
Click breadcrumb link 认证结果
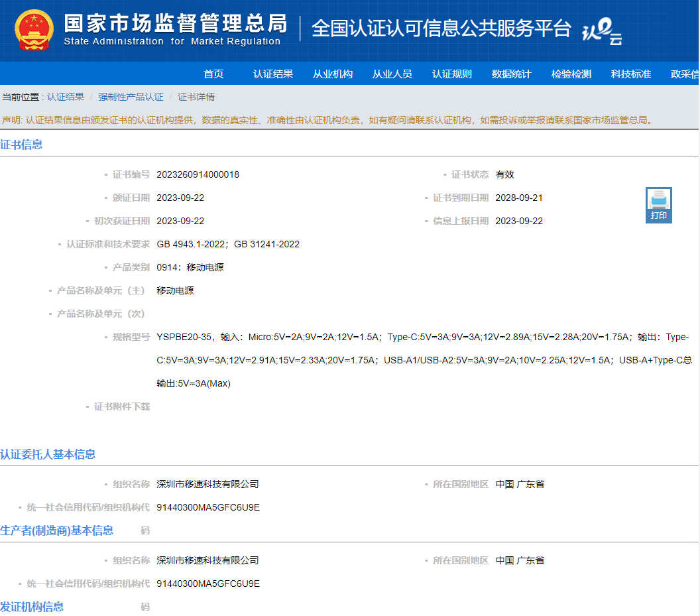(66, 97)
